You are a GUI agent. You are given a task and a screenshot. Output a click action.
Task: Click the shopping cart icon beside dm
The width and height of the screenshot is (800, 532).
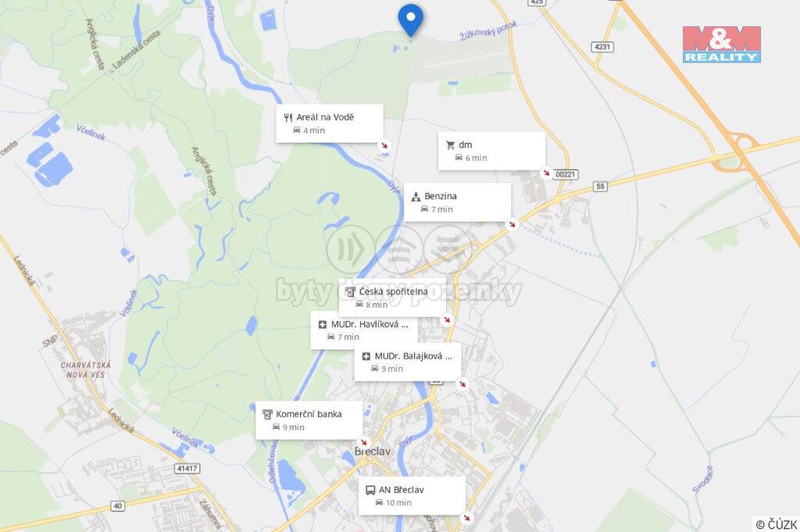[450, 145]
